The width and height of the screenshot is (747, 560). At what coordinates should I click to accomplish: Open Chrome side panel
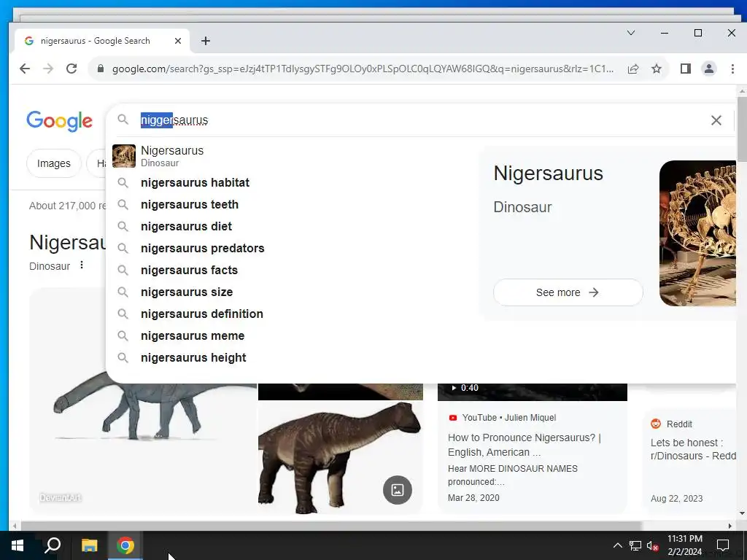coord(686,69)
